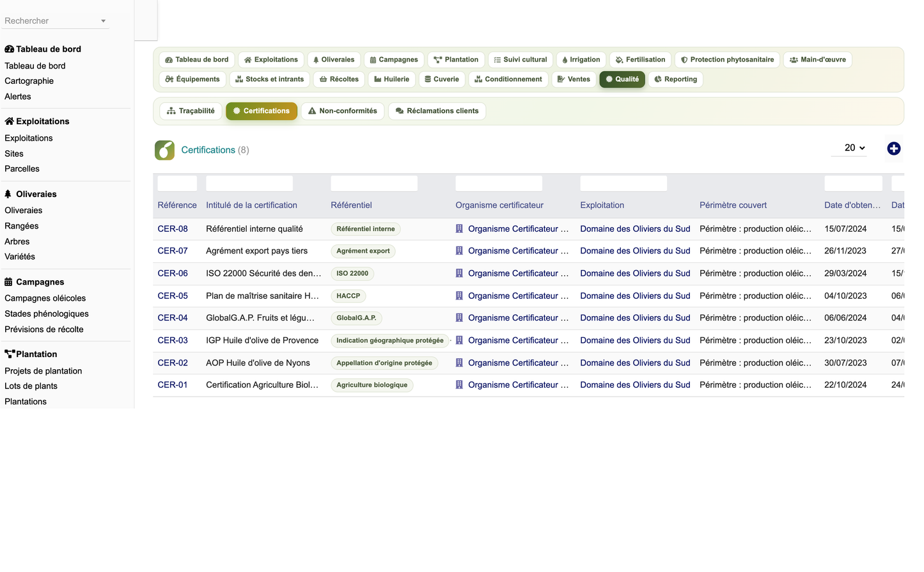924x572 pixels.
Task: Sort by Organisme certificateur column
Action: tap(499, 205)
